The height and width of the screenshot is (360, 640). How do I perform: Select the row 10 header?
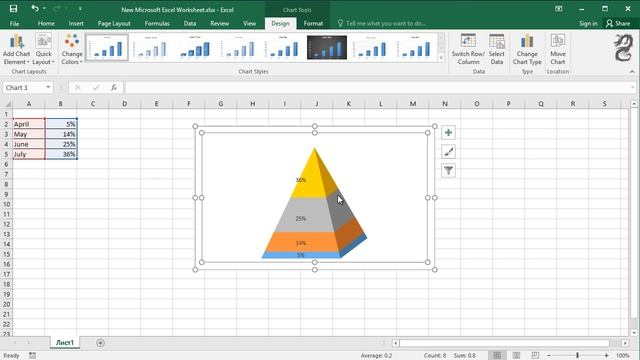[x=6, y=204]
